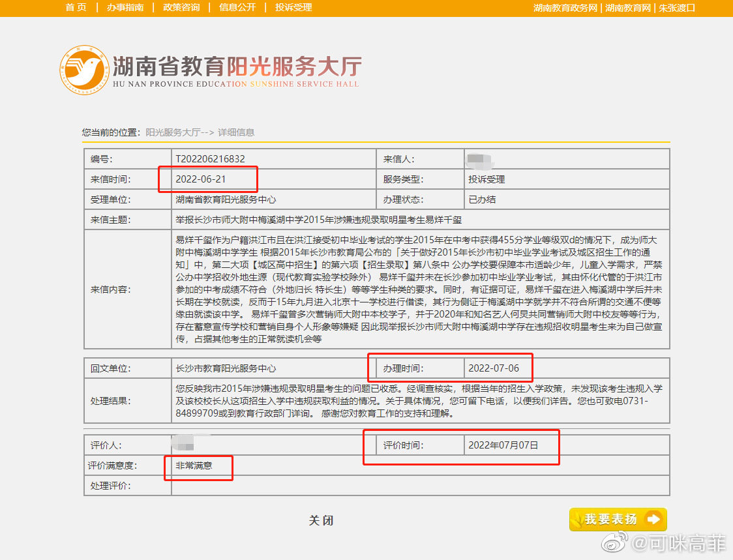The image size is (733, 560).
Task: Click the case number T202206216832
Action: click(210, 159)
